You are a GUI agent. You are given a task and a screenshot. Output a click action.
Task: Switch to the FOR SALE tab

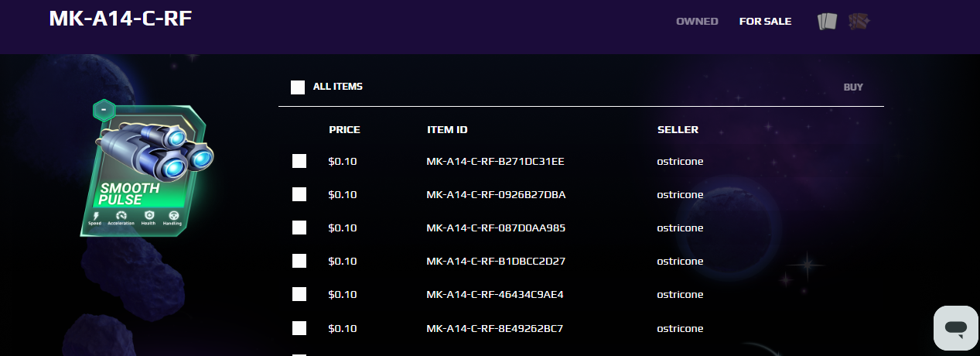(x=765, y=21)
